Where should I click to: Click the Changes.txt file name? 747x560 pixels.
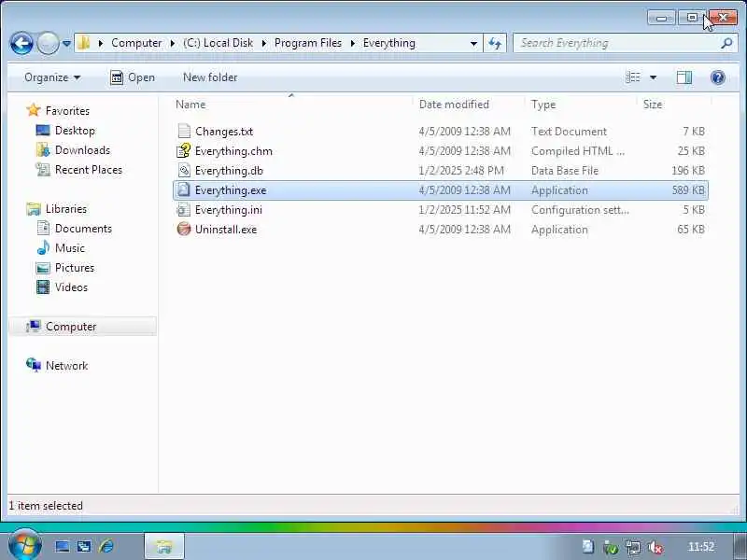[224, 132]
